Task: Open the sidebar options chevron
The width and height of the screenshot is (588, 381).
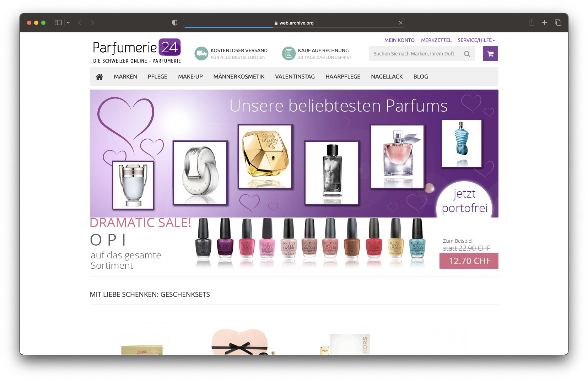Action: (x=68, y=23)
